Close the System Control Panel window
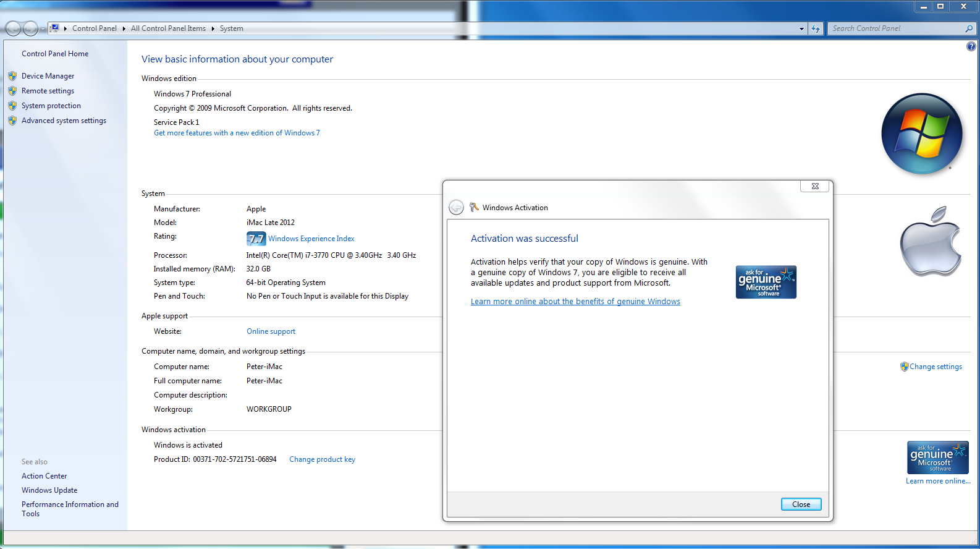 (963, 6)
